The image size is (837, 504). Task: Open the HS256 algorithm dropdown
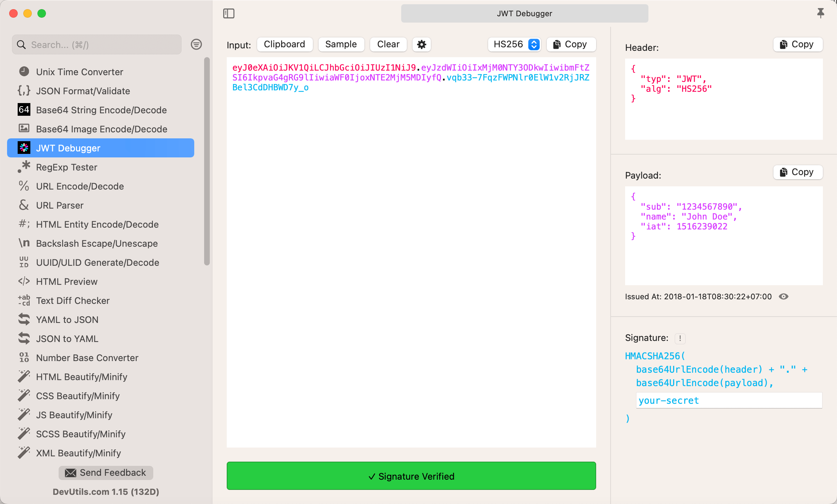[515, 44]
